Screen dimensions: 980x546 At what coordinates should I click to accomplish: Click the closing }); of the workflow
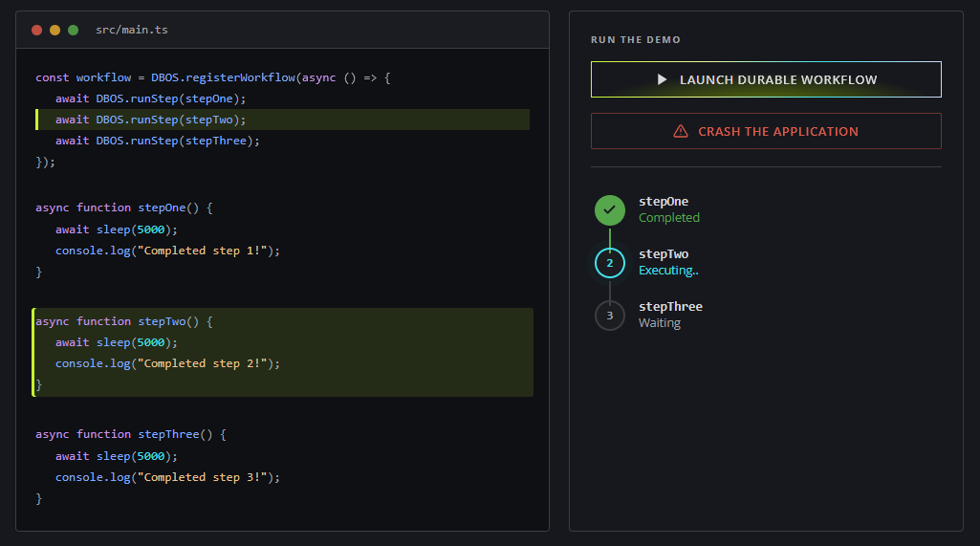coord(45,162)
